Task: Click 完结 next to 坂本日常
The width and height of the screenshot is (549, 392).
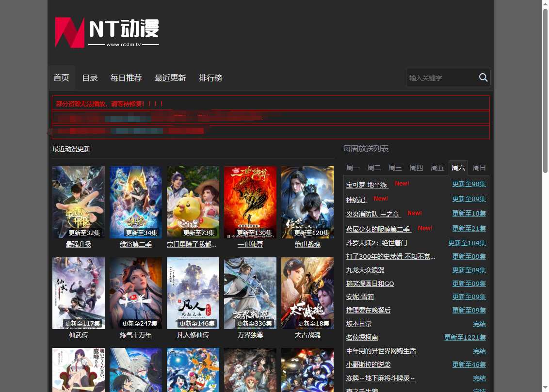Action: (479, 324)
